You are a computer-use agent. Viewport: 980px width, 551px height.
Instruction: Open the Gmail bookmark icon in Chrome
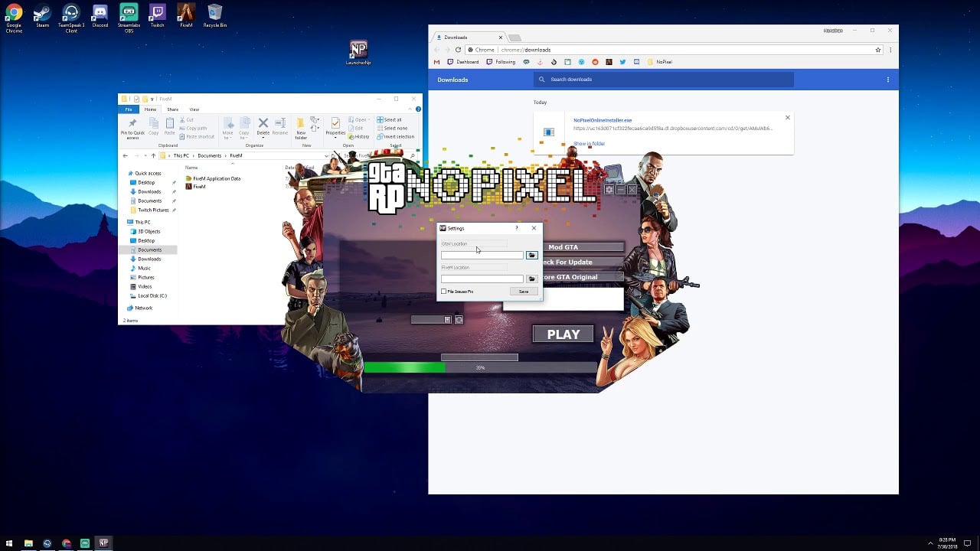pos(436,62)
